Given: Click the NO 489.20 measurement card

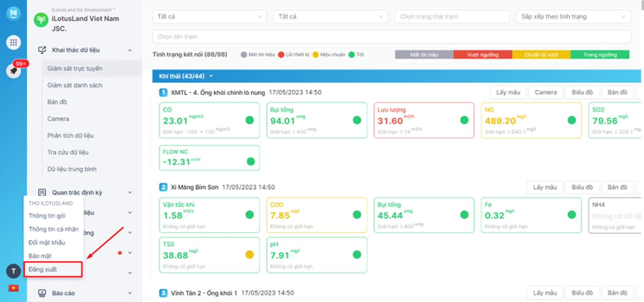Looking at the screenshot, I should click(531, 120).
